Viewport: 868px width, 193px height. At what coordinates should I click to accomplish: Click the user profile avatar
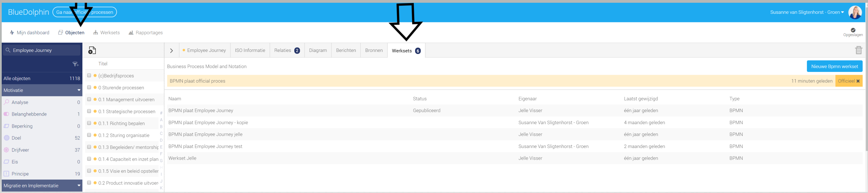(x=855, y=12)
